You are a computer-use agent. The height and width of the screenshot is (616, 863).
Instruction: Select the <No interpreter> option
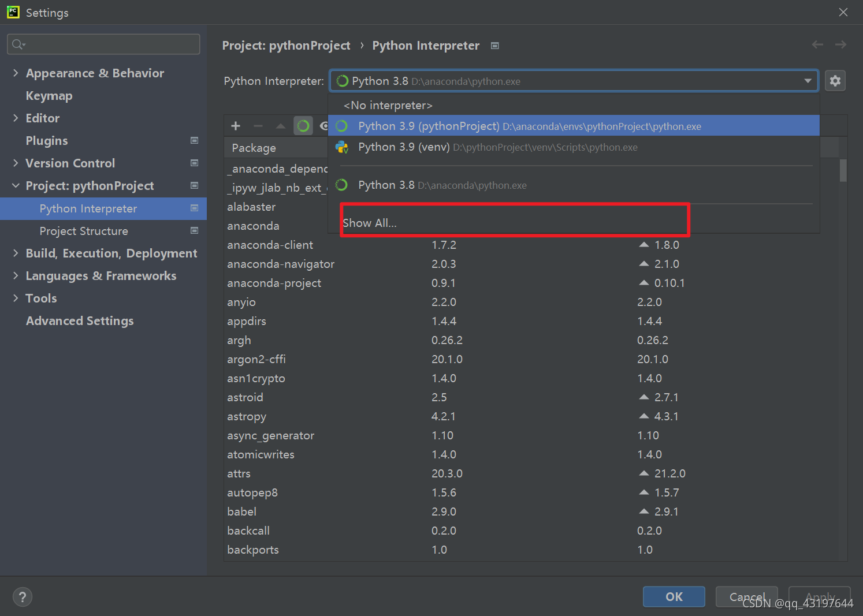[x=574, y=105]
